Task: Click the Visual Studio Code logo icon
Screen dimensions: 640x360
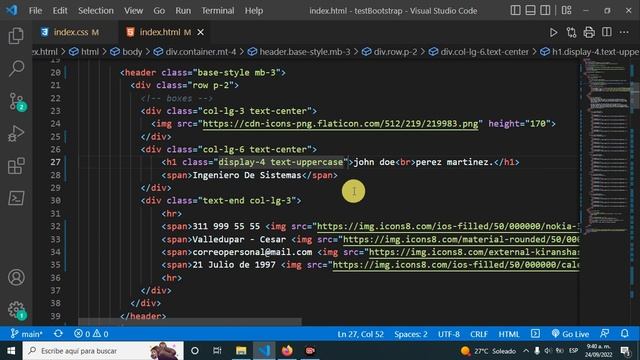Action: tap(12, 10)
